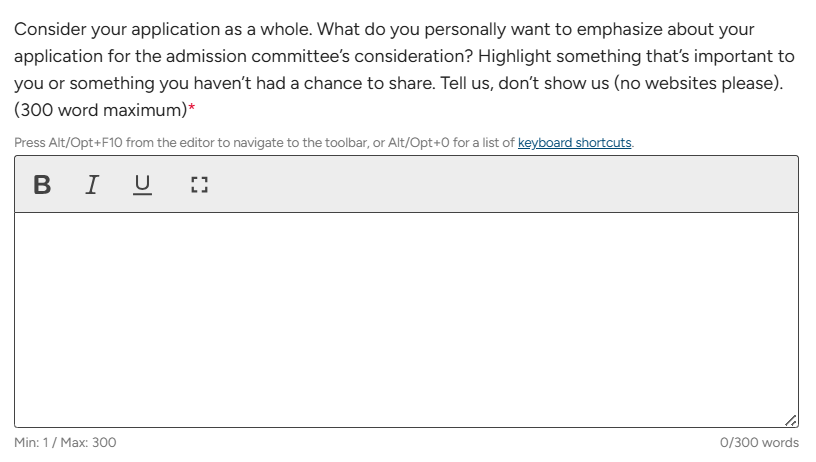Image resolution: width=816 pixels, height=462 pixels.
Task: Click inside the empty essay text area
Action: 406,318
